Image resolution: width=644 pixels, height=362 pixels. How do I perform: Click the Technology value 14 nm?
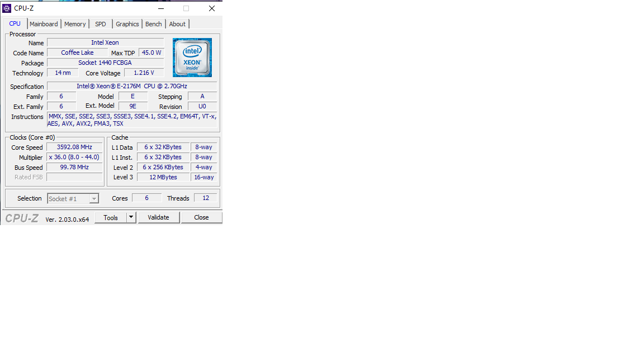[63, 73]
